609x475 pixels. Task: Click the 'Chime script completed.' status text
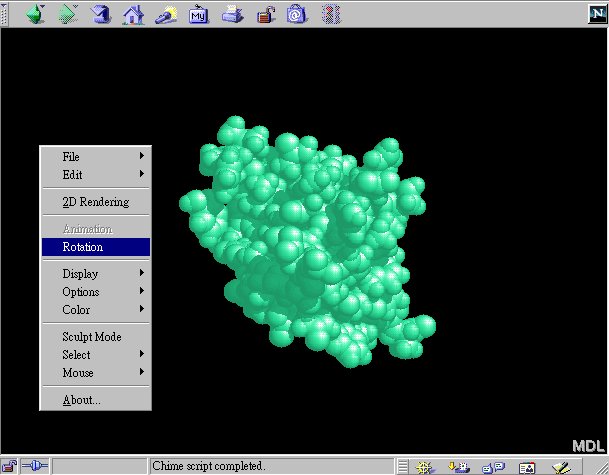(209, 466)
